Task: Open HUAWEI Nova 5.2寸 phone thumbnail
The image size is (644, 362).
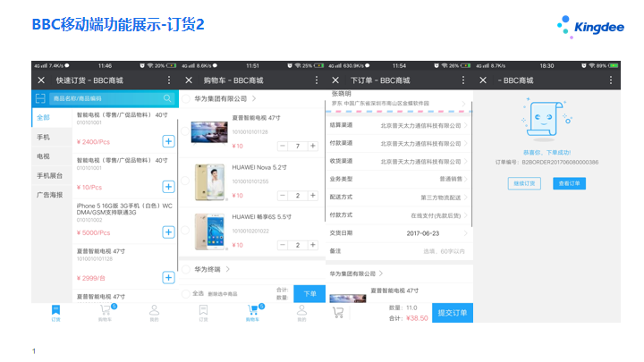Action: tap(210, 181)
